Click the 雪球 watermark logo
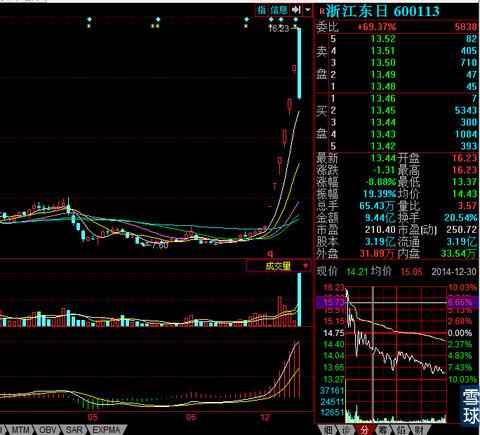The width and height of the screenshot is (480, 435). (471, 407)
